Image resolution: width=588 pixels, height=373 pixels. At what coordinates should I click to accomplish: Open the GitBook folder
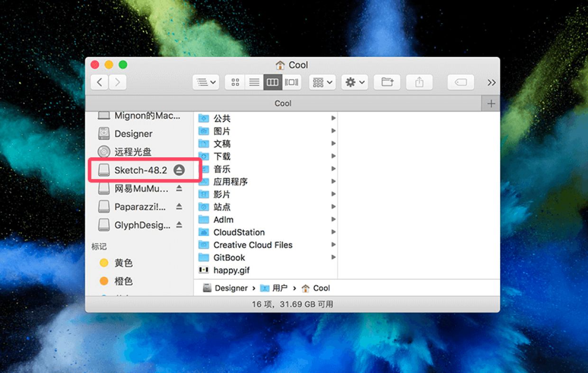pos(266,257)
